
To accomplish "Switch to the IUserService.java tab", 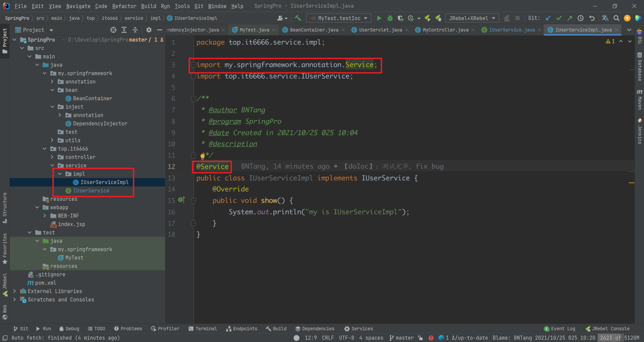I will click(512, 30).
